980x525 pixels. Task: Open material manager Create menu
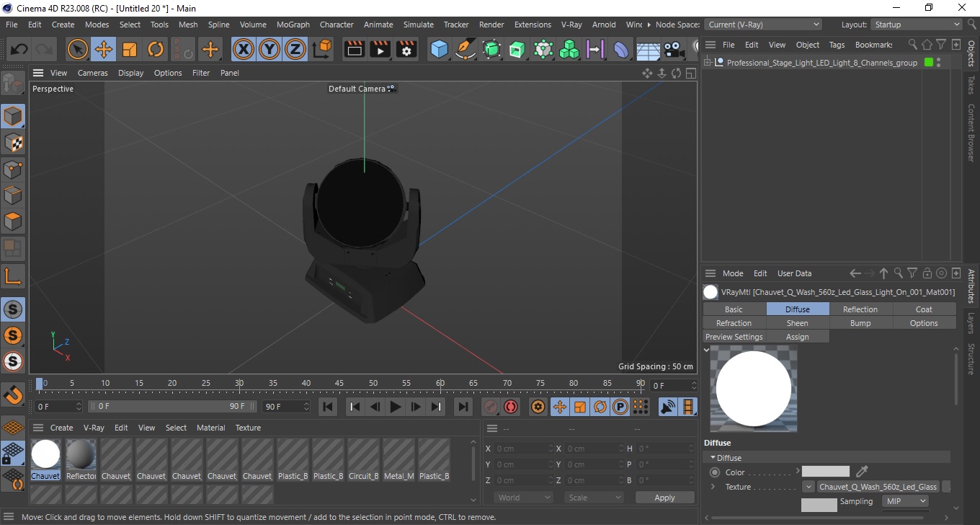61,428
